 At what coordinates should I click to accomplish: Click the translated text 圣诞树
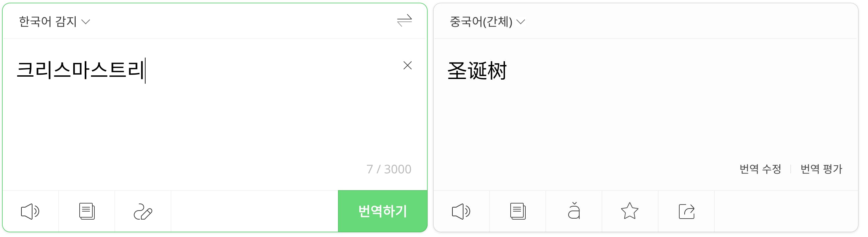pos(477,71)
